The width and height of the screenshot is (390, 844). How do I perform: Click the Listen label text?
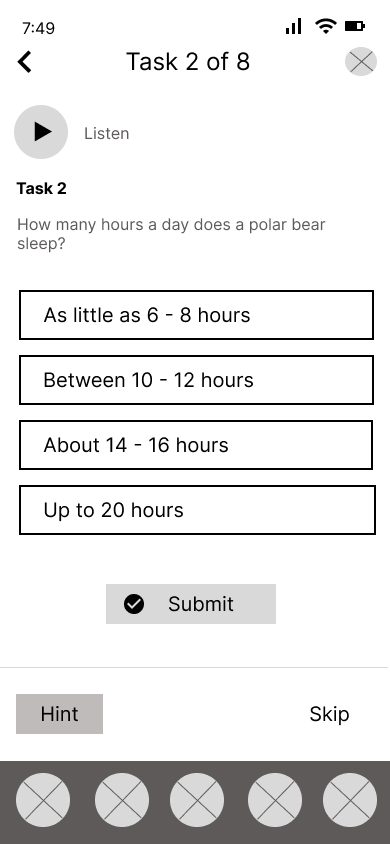(107, 133)
